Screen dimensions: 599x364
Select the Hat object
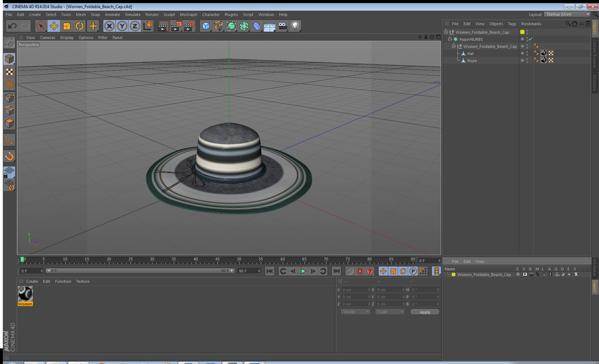[470, 54]
